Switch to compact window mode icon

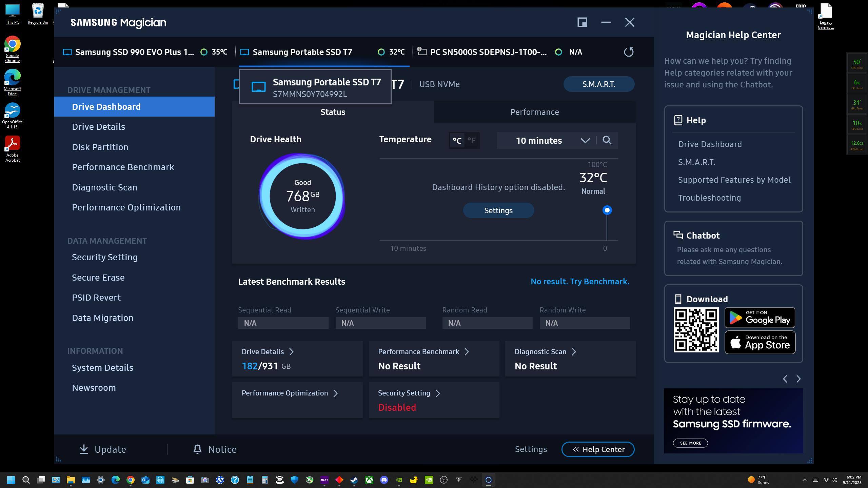(x=582, y=22)
